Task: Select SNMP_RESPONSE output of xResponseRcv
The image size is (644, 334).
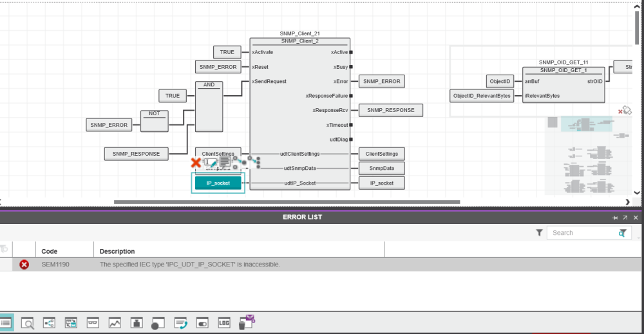Action: pyautogui.click(x=391, y=111)
